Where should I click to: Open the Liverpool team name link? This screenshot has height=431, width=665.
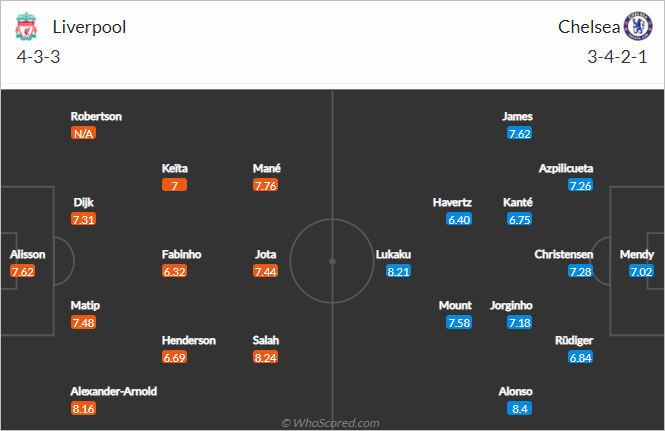click(89, 27)
